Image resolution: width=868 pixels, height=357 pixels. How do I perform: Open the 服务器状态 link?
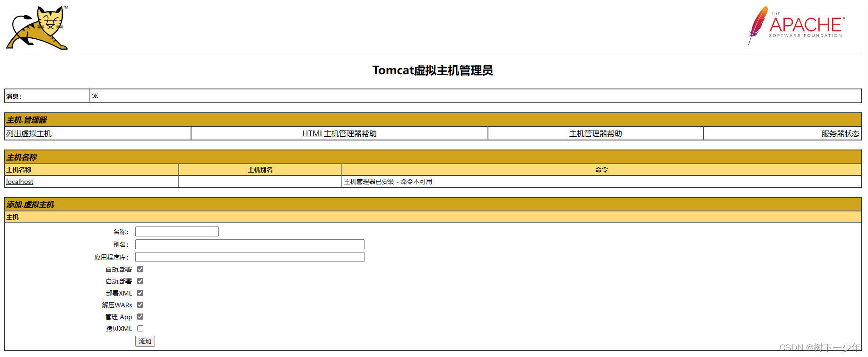(x=841, y=134)
